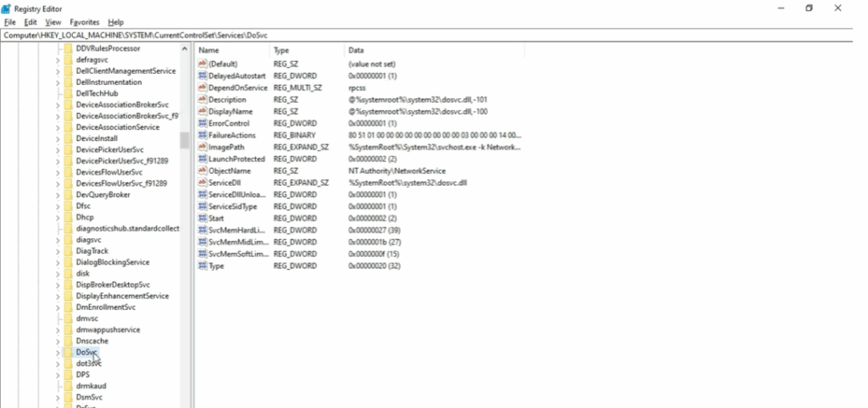Click the LaunchProtected DWORD icon
Screen dimensions: 868x408
(202, 159)
